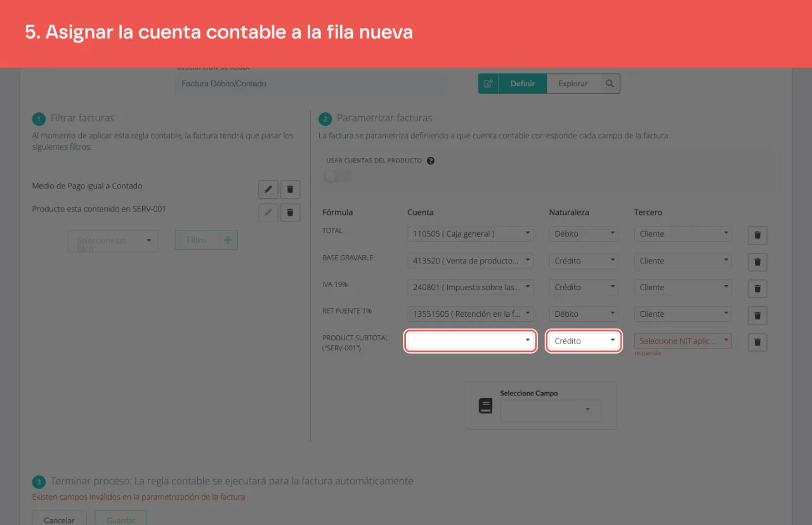Delete the PRODUCT SUBTOTAL row
Viewport: 812px width, 525px height.
[757, 342]
